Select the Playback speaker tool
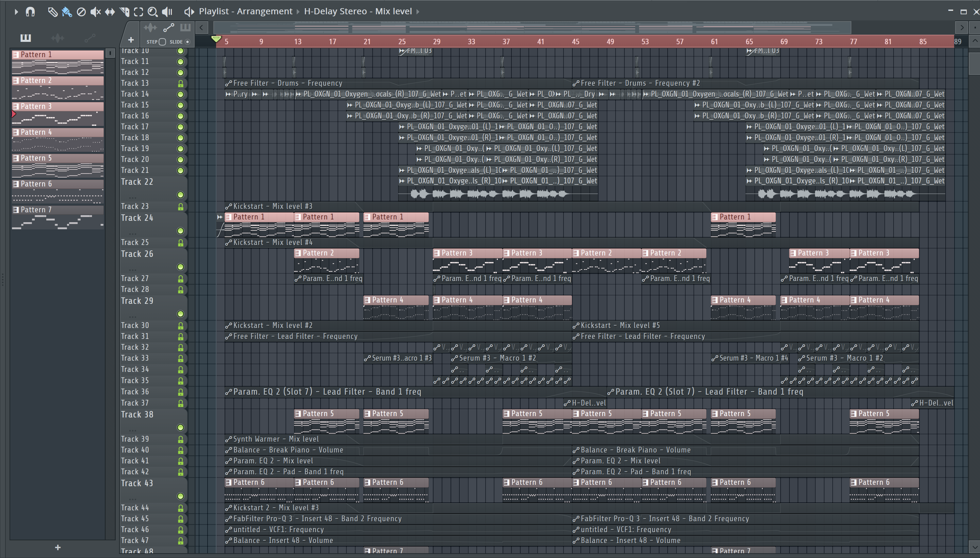Screen dimensions: 980x558 click(x=167, y=12)
